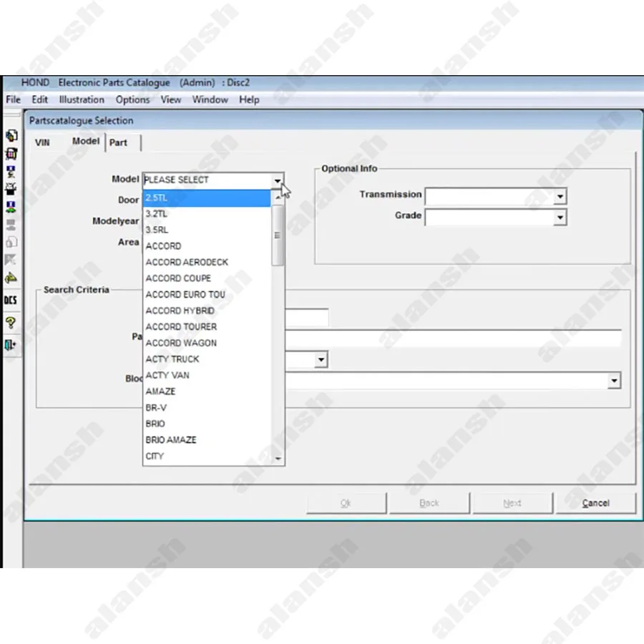Click the exit door icon

coord(11,345)
